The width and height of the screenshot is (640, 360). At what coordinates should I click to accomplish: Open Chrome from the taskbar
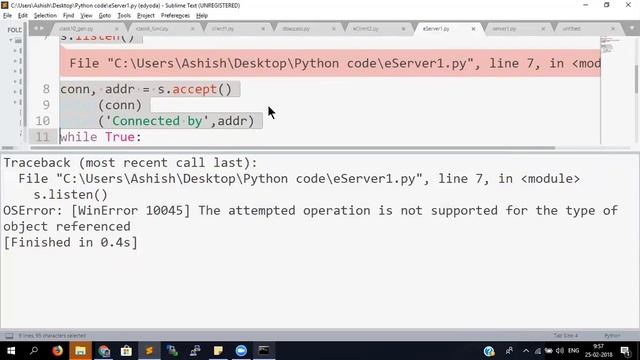tap(104, 351)
